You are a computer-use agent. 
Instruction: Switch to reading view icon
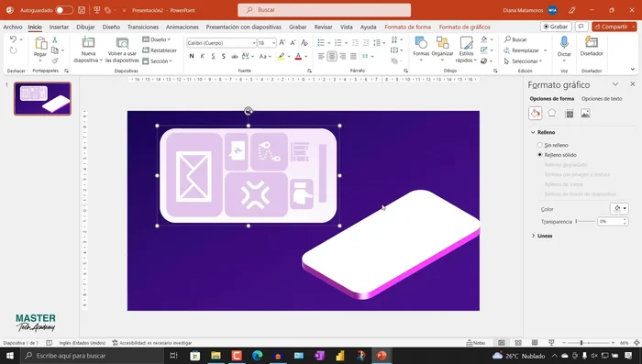tap(535, 343)
